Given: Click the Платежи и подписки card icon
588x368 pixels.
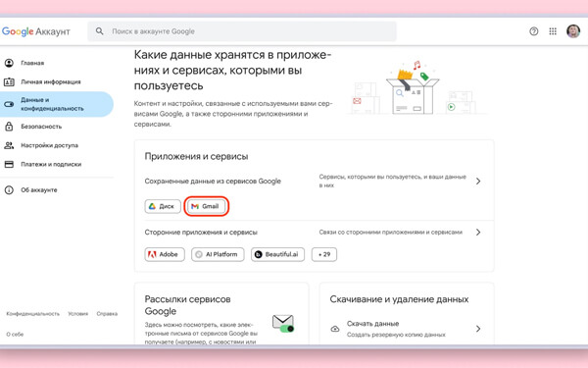Looking at the screenshot, I should point(9,164).
